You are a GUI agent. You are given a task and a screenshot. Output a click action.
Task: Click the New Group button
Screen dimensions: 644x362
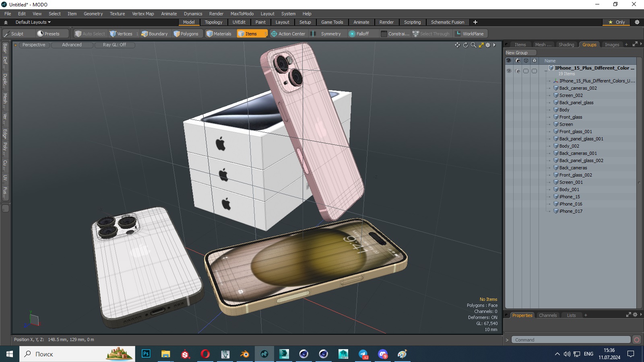[520, 53]
